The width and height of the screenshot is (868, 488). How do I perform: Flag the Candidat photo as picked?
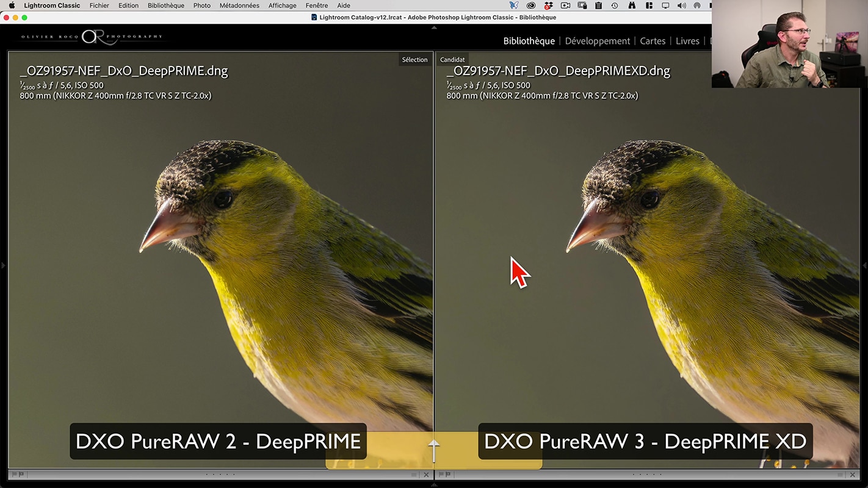pos(441,474)
